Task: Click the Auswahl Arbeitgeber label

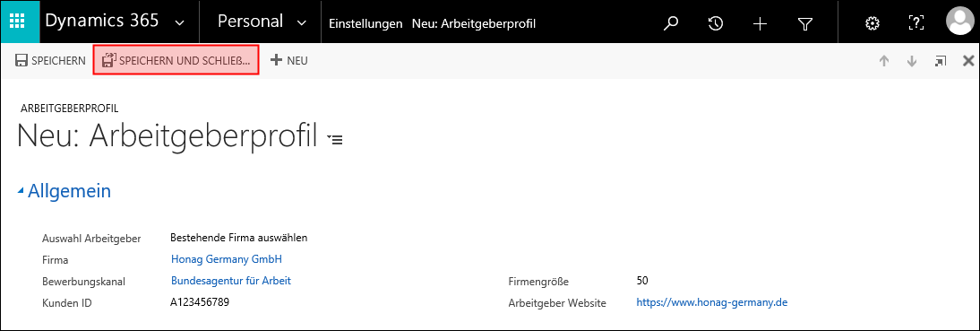Action: pyautogui.click(x=91, y=239)
